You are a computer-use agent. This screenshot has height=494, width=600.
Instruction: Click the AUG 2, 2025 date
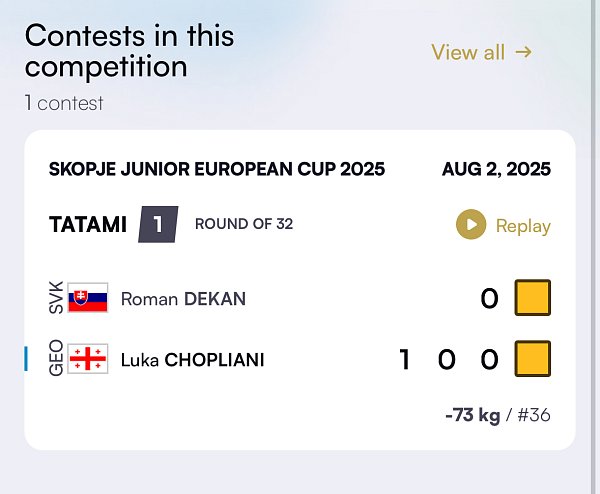pos(496,169)
